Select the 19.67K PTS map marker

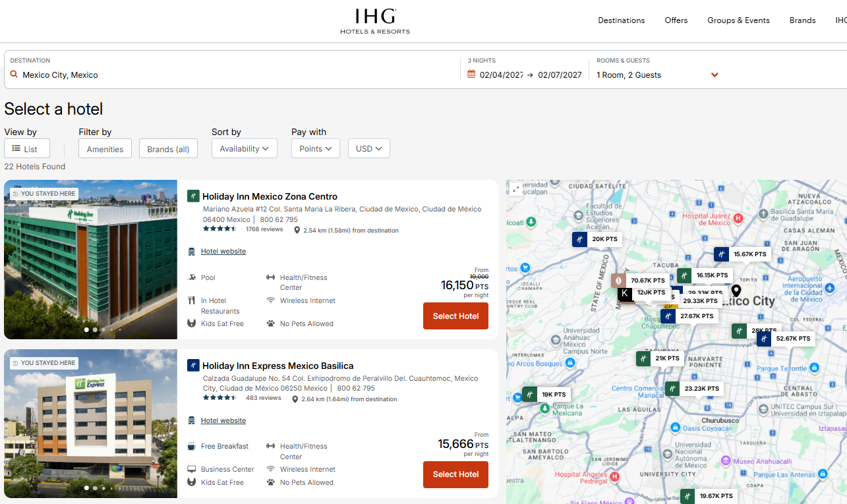[709, 496]
